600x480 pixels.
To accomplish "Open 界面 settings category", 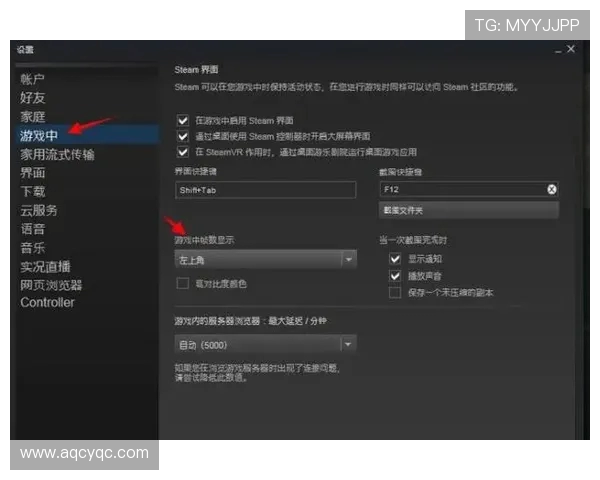I will [x=33, y=173].
